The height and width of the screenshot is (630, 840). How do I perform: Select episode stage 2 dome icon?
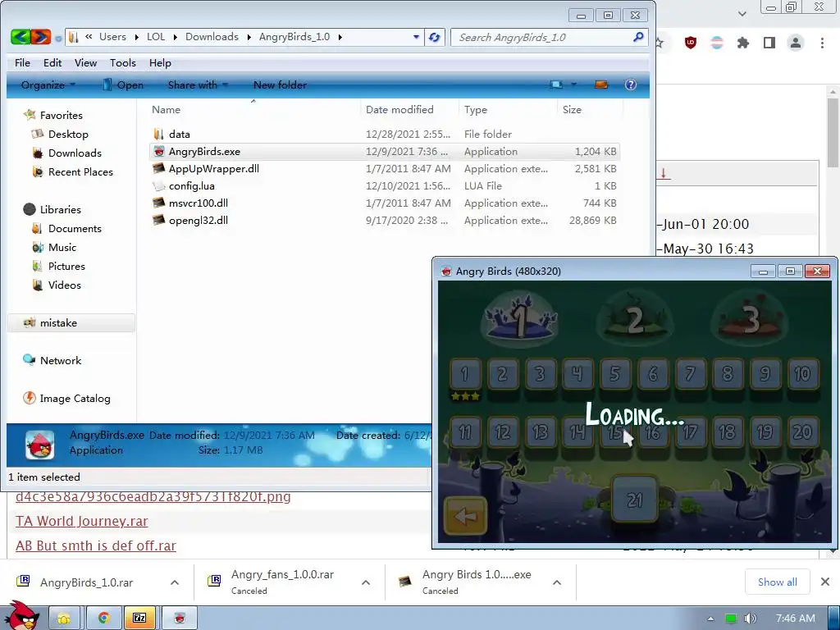point(635,319)
